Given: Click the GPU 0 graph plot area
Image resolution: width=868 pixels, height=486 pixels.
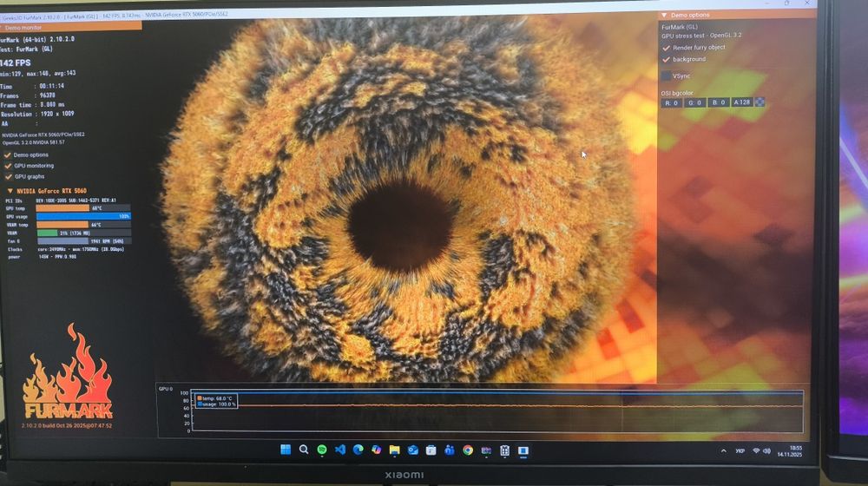Looking at the screenshot, I should 496,410.
